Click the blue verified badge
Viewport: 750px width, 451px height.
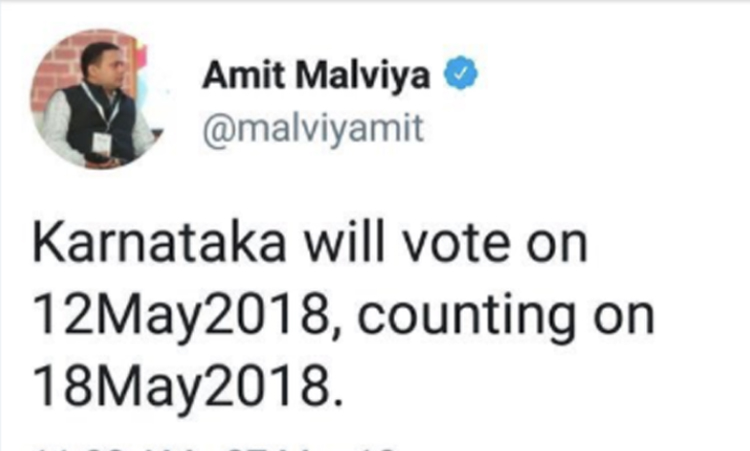[460, 73]
